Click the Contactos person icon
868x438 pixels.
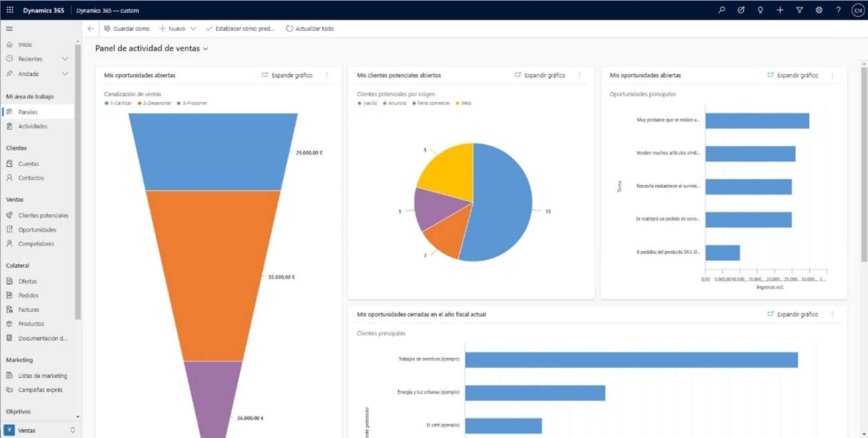click(x=9, y=178)
